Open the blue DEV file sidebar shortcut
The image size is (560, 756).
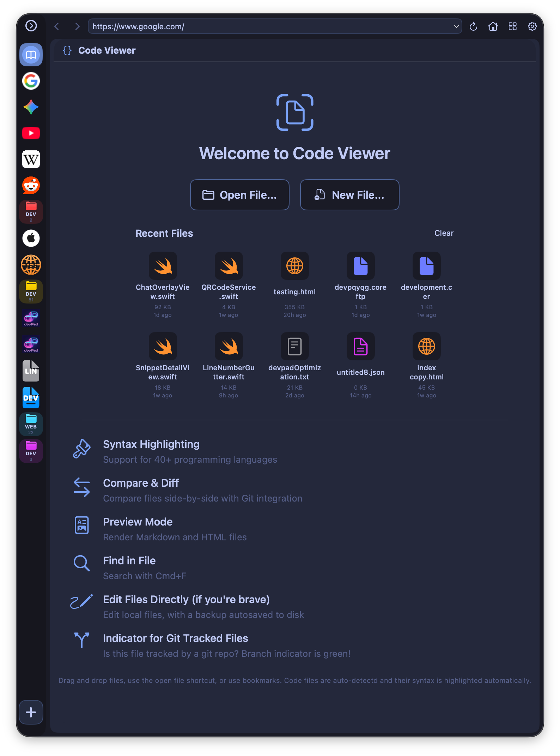point(31,397)
